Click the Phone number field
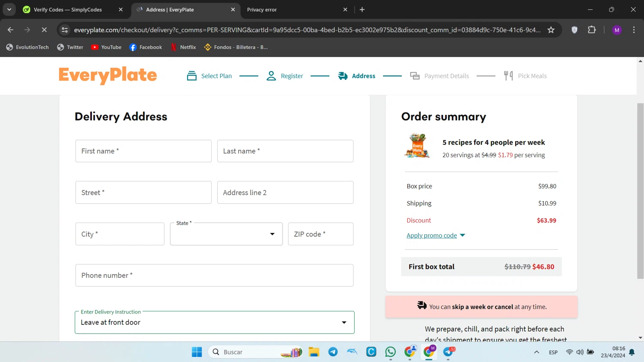This screenshot has width=644, height=362. click(x=214, y=275)
